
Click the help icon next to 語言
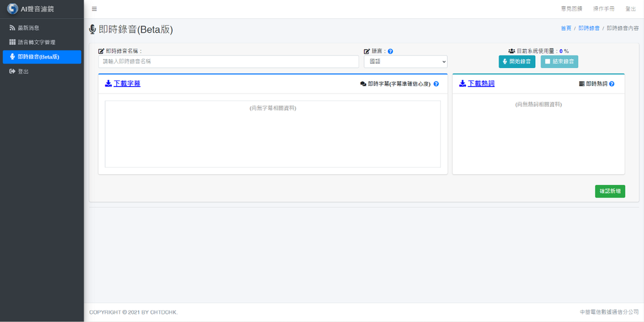pyautogui.click(x=391, y=52)
